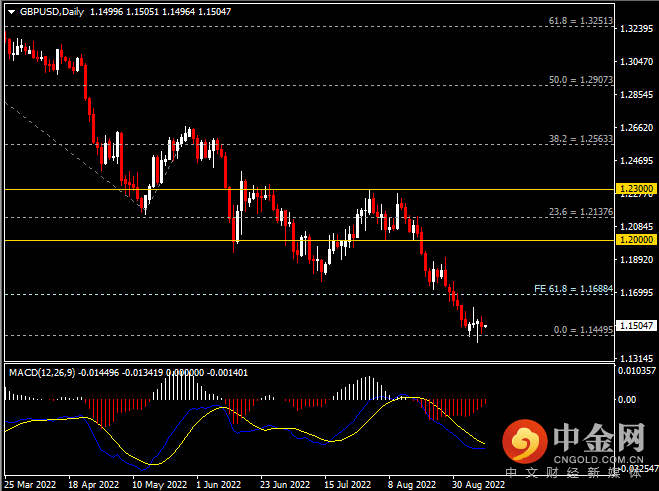The height and width of the screenshot is (491, 659).
Task: Click the 10 May 2022 date marker
Action: tap(159, 485)
